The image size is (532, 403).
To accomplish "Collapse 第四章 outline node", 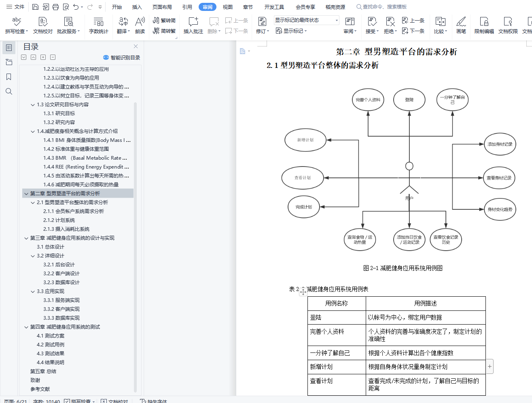I will 26,327.
